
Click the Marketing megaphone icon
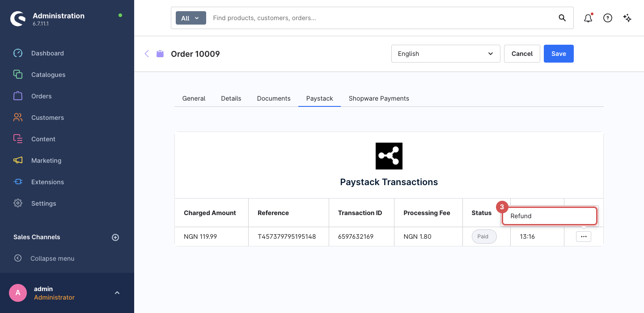point(18,161)
